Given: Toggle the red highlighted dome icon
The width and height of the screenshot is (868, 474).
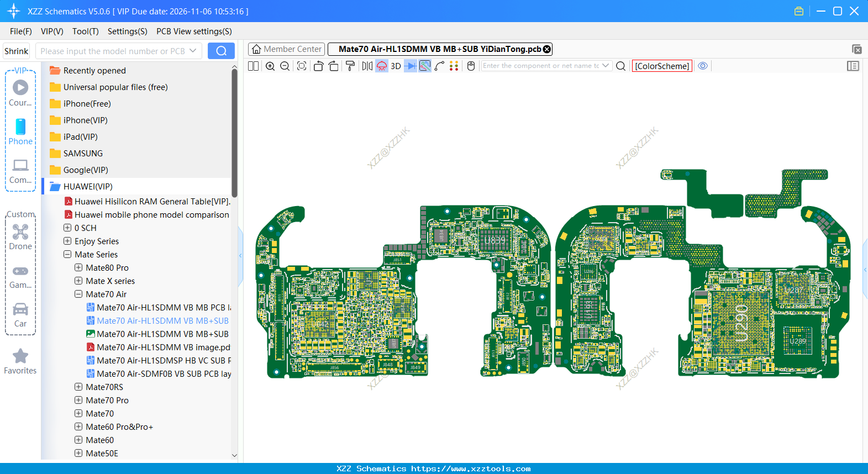Looking at the screenshot, I should [x=382, y=66].
